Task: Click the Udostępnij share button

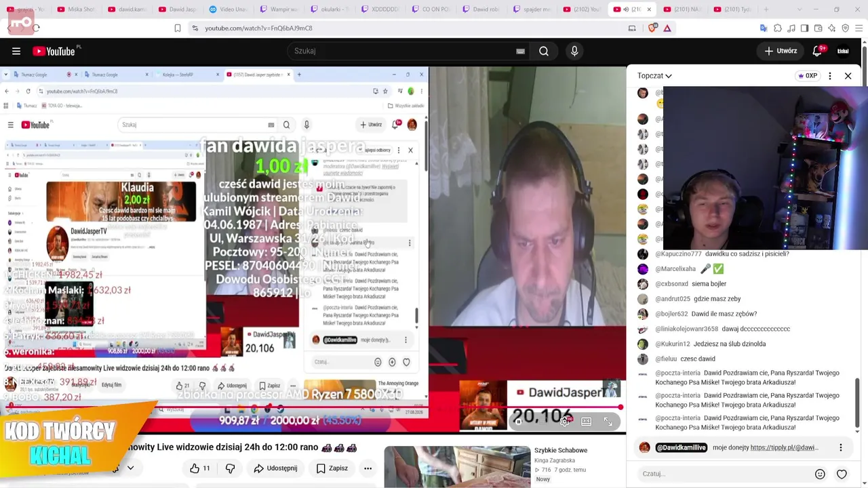Action: (x=275, y=468)
